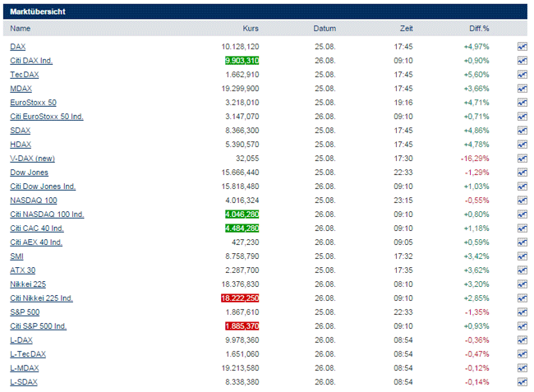Open chart icon for TecDAX row
The height and width of the screenshot is (392, 534).
[522, 75]
